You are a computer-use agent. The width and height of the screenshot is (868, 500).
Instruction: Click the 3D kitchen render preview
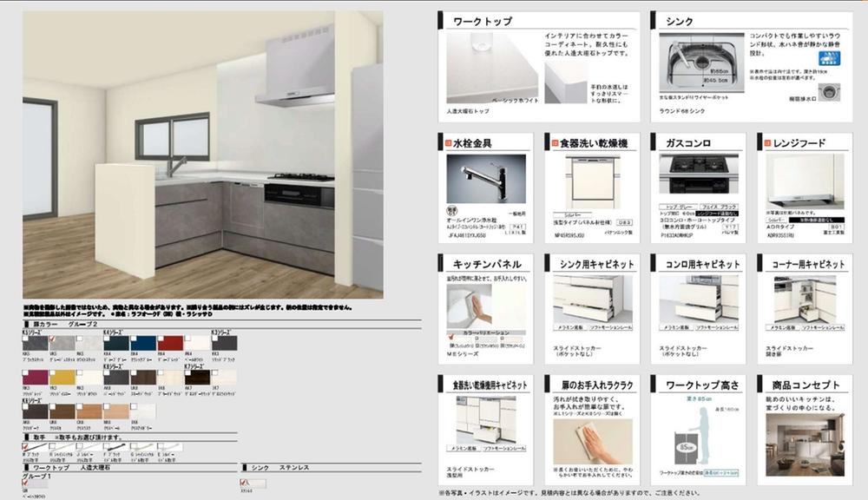click(201, 155)
